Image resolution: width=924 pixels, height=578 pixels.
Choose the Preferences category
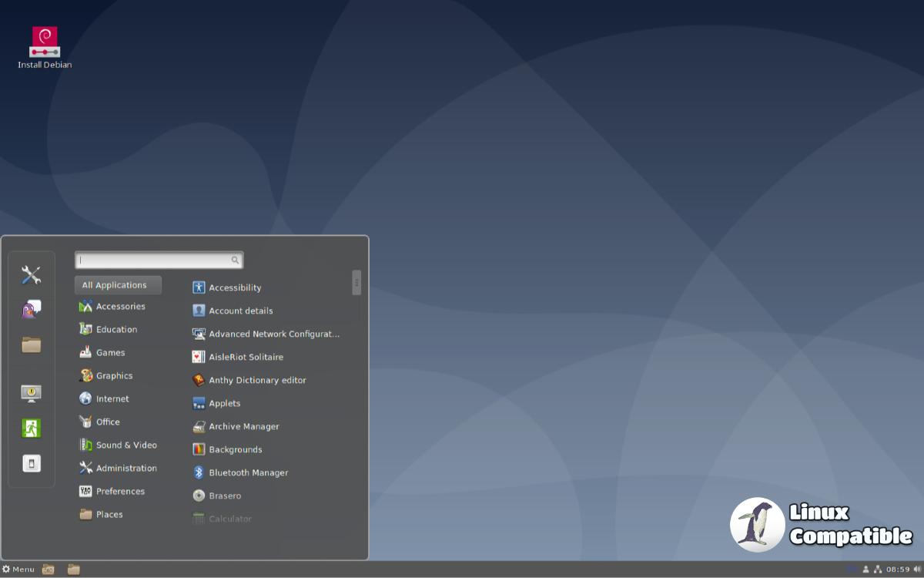(120, 492)
